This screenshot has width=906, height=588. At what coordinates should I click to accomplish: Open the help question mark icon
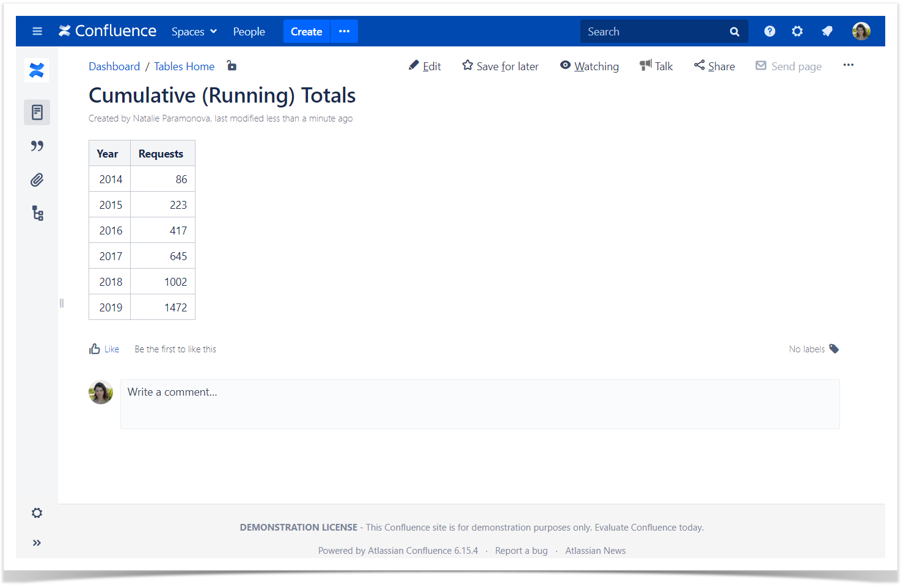769,31
